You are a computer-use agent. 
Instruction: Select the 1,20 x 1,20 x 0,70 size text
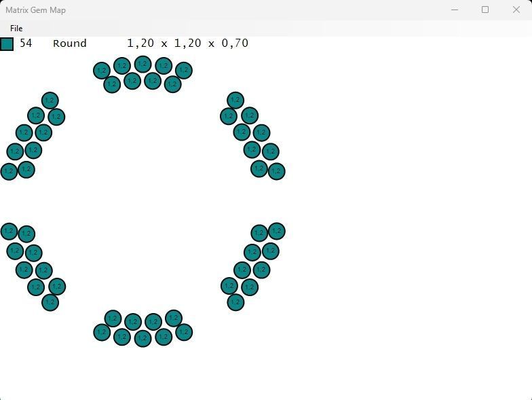pos(187,43)
